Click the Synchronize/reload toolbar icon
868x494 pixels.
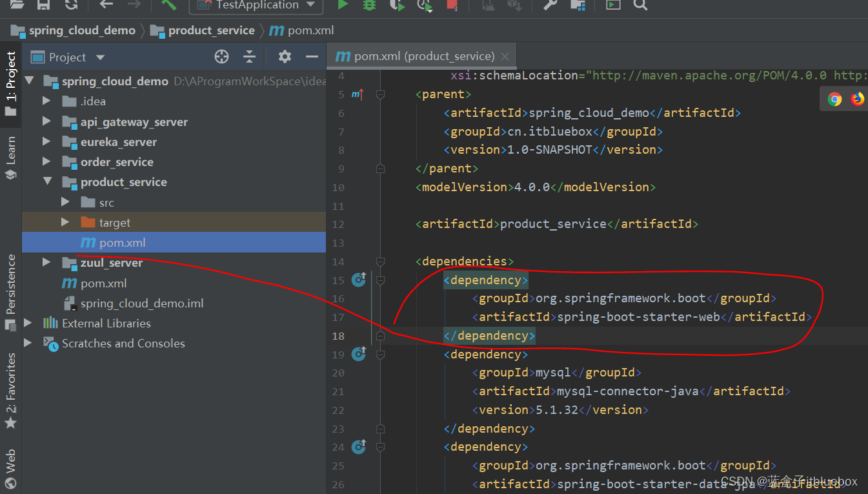71,5
